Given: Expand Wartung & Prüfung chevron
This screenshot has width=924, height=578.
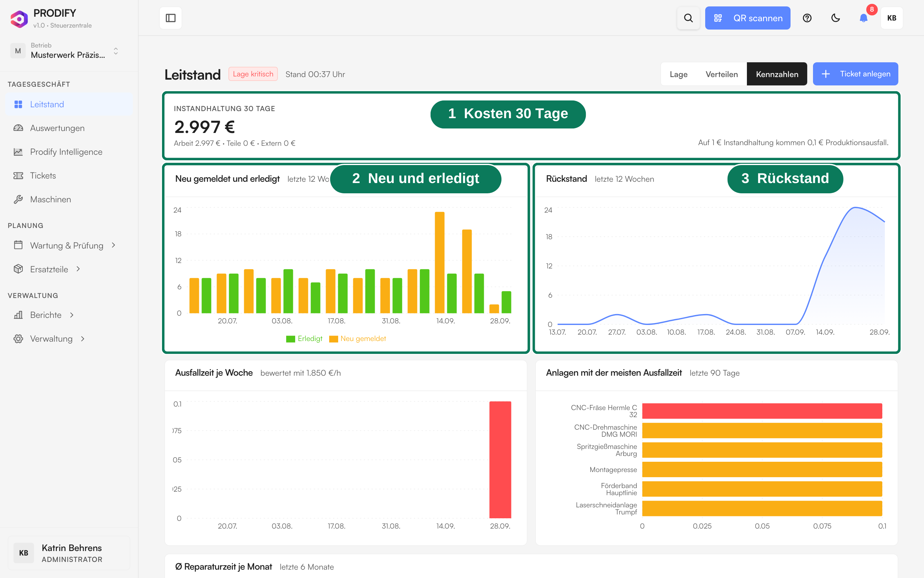Looking at the screenshot, I should click(x=113, y=245).
